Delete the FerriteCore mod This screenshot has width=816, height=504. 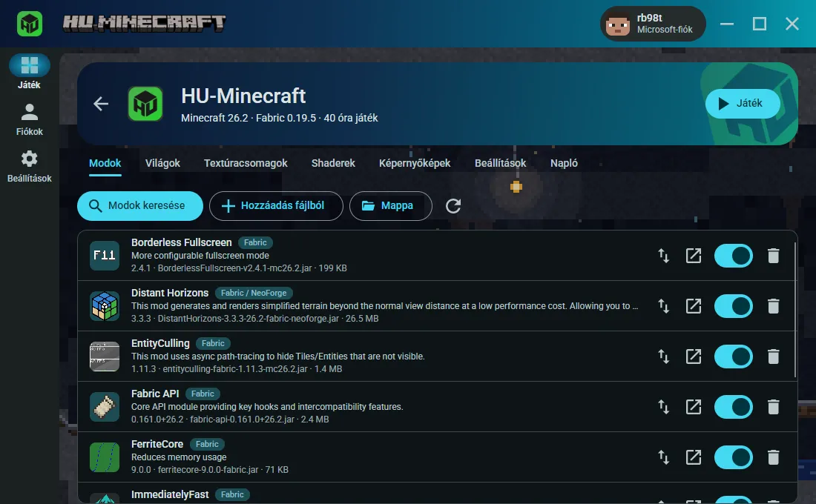click(x=773, y=457)
